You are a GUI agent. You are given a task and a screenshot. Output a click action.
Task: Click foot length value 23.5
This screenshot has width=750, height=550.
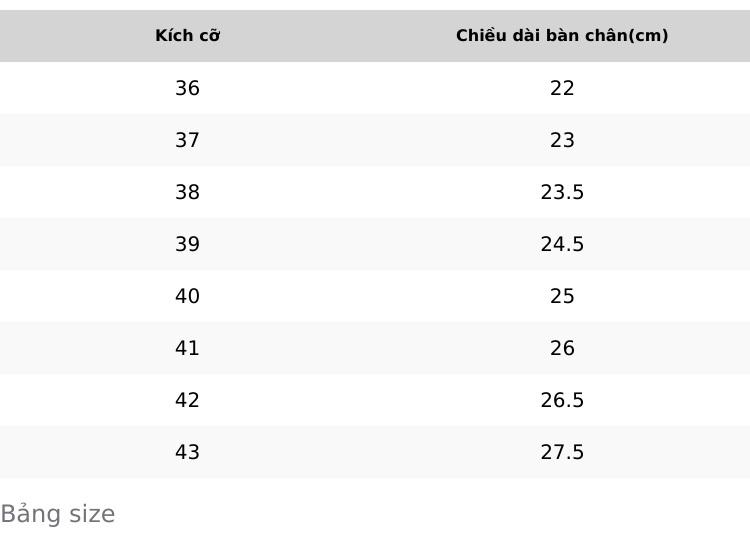[562, 192]
